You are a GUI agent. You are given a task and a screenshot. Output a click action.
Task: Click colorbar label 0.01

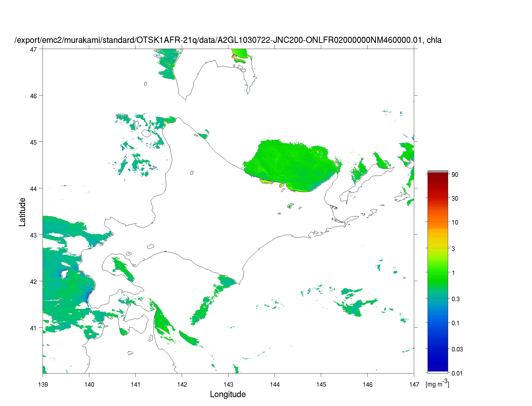pyautogui.click(x=457, y=373)
